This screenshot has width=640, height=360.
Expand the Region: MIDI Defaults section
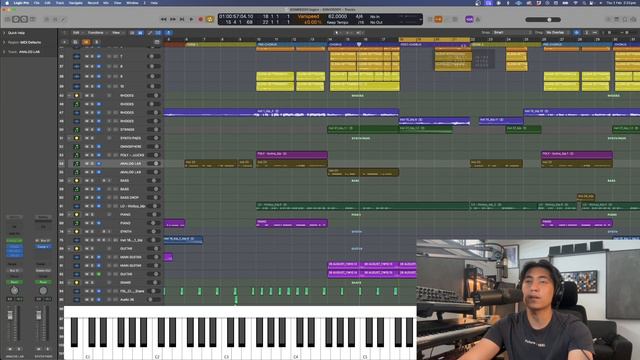pyautogui.click(x=4, y=42)
